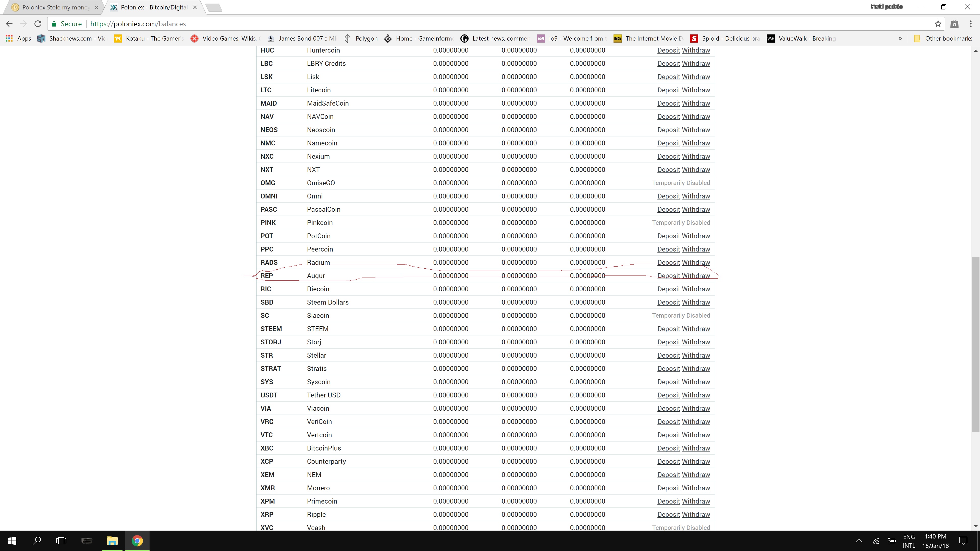Click the Counterparty currency name
The image size is (980, 551).
[326, 461]
